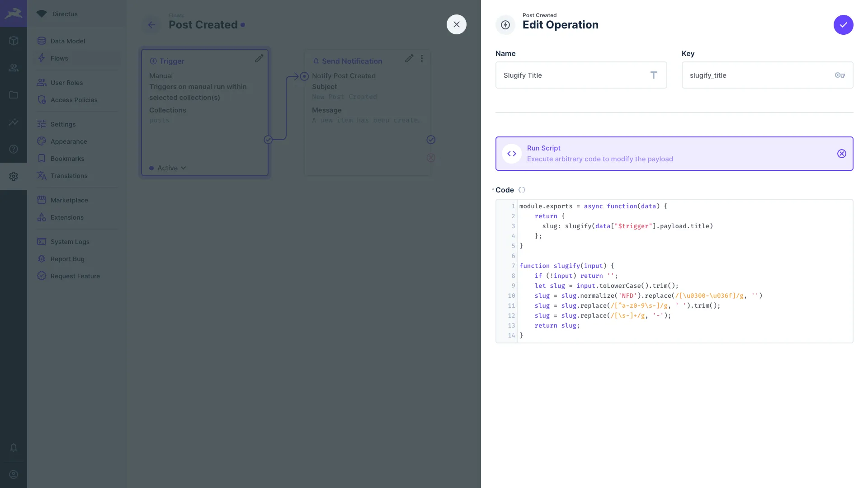
Task: Edit Send Notification using the pencil icon
Action: click(409, 58)
